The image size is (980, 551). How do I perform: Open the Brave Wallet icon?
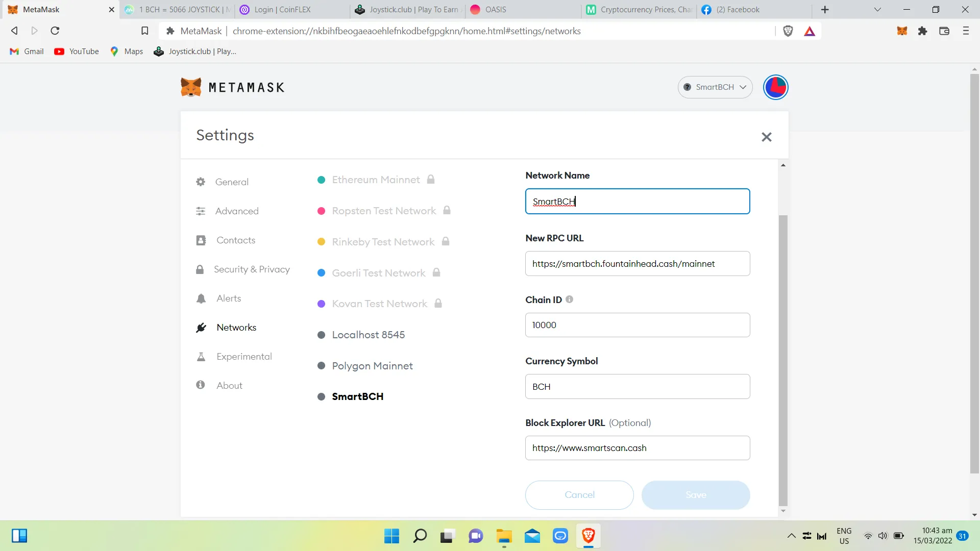944,31
